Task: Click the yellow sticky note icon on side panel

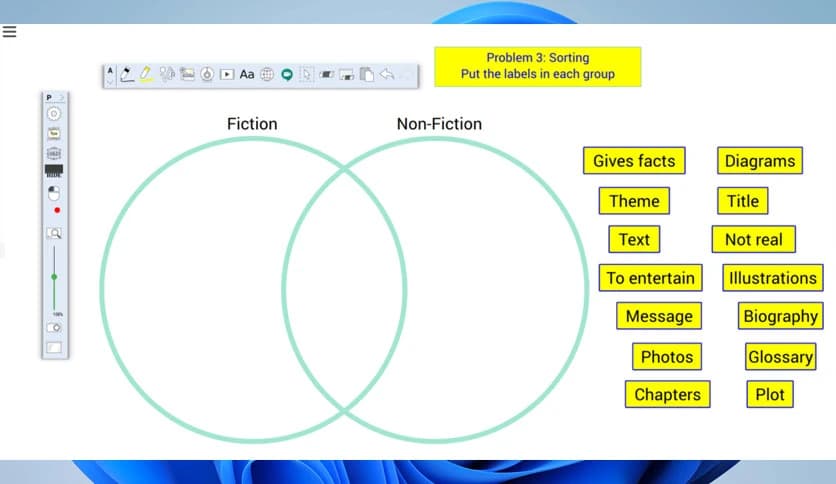Action: [x=54, y=133]
